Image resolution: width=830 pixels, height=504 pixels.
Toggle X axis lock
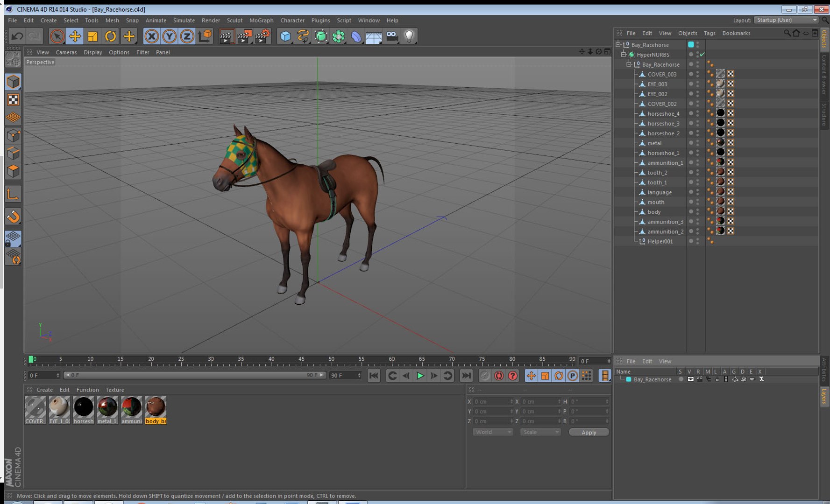151,36
